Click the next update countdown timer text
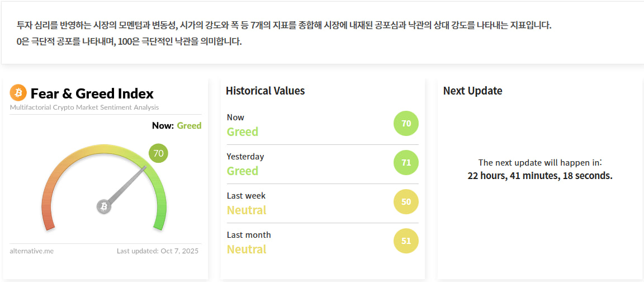 (x=540, y=176)
